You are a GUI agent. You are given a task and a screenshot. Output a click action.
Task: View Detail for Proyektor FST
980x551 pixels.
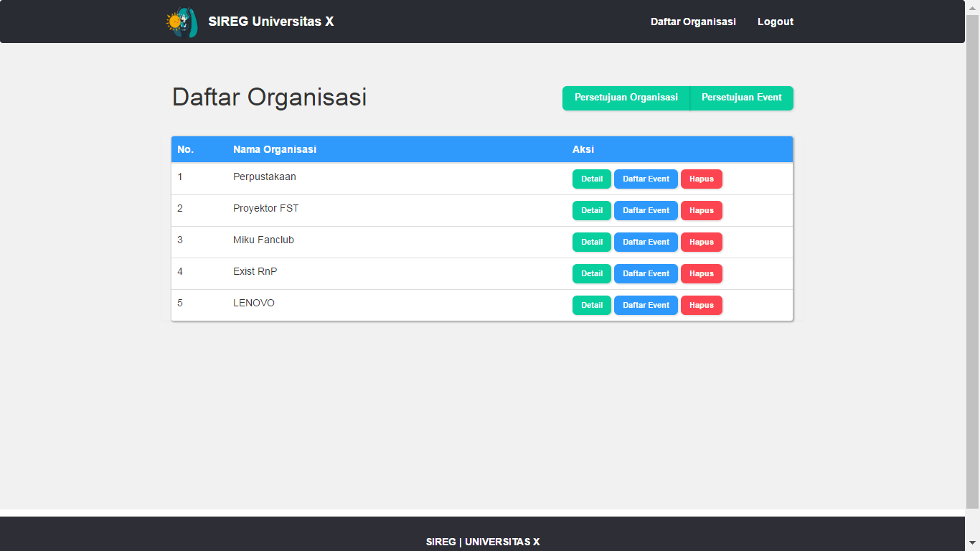point(591,210)
